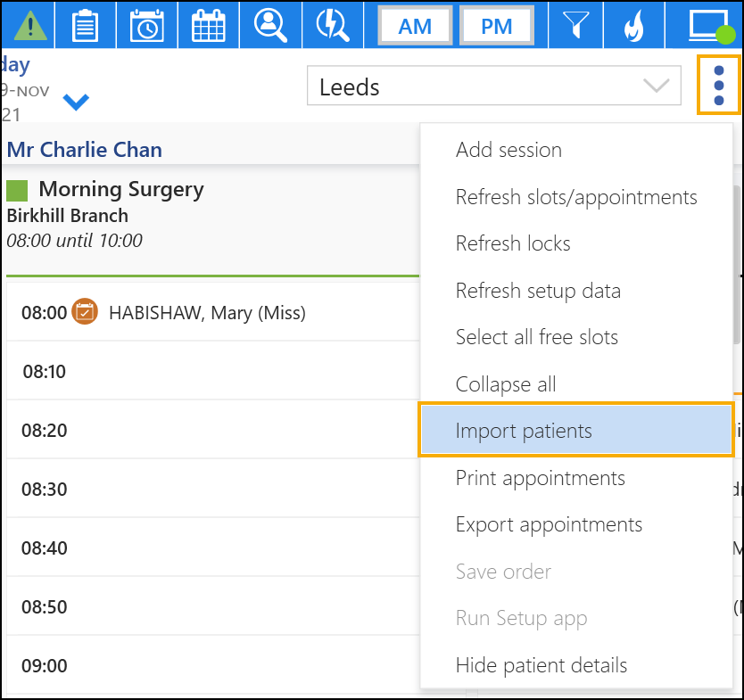Select the 08:00 Mary Habishaw appointment
The width and height of the screenshot is (744, 700).
pyautogui.click(x=207, y=312)
